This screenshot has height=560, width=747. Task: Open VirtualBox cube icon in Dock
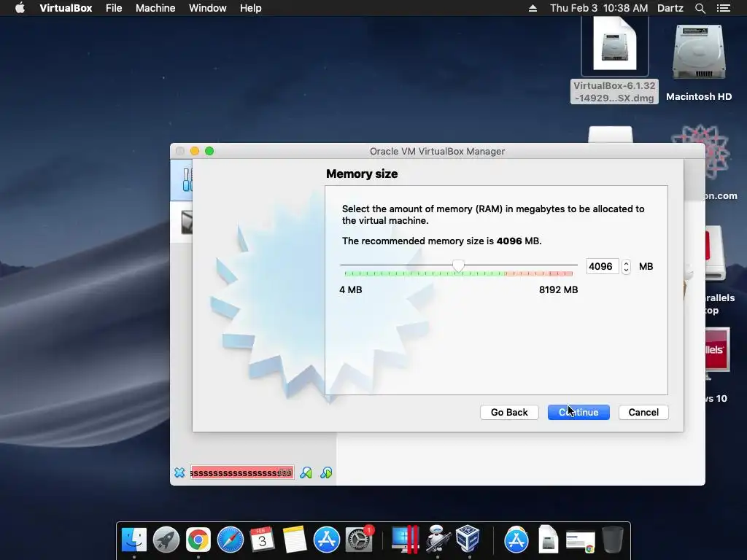click(x=468, y=539)
